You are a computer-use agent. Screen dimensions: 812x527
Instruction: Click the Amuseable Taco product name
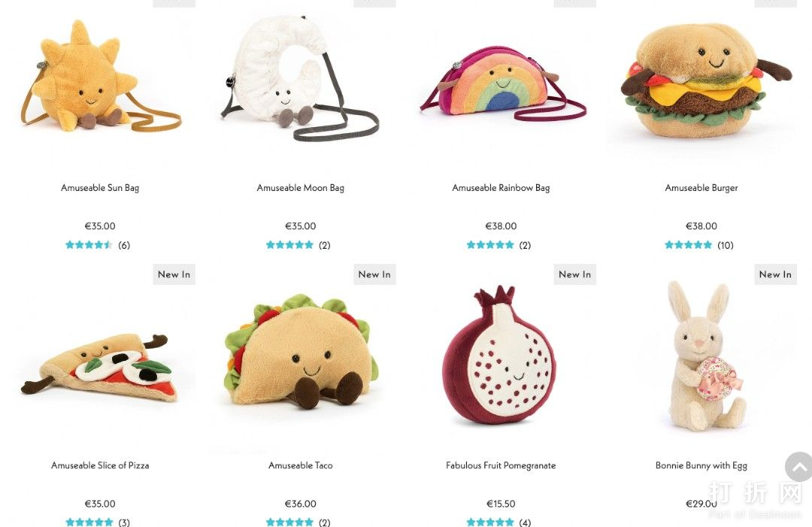point(300,465)
